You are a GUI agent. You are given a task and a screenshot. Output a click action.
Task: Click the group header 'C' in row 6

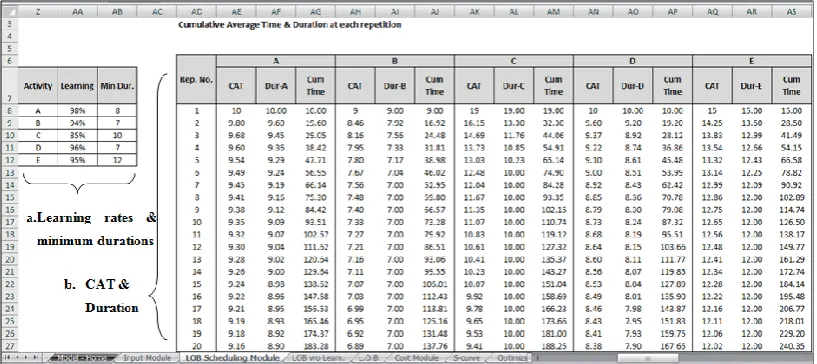pos(514,61)
